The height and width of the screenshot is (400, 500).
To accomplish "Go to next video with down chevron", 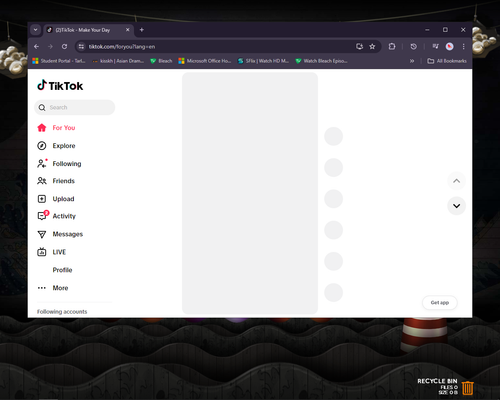I will 456,206.
